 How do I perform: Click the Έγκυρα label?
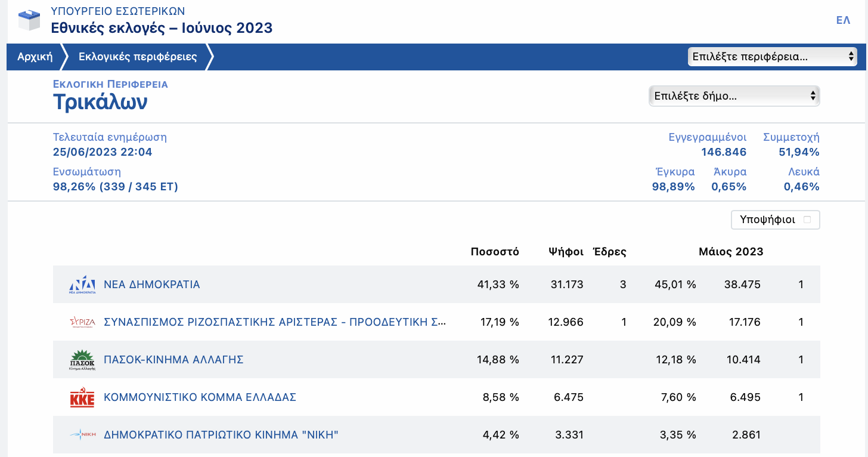pyautogui.click(x=675, y=172)
